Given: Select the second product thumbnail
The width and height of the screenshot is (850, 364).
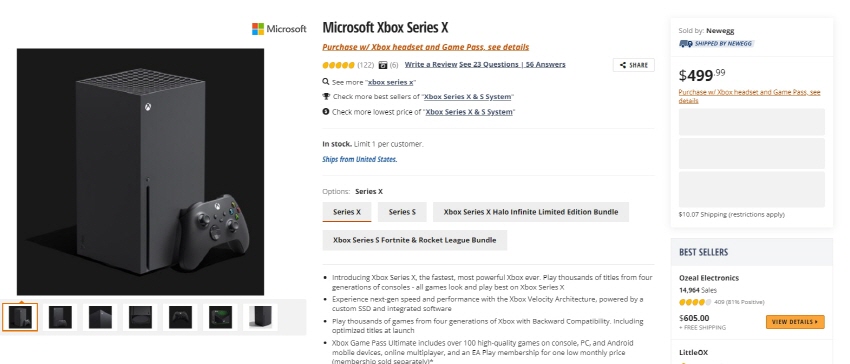Looking at the screenshot, I should click(x=60, y=317).
